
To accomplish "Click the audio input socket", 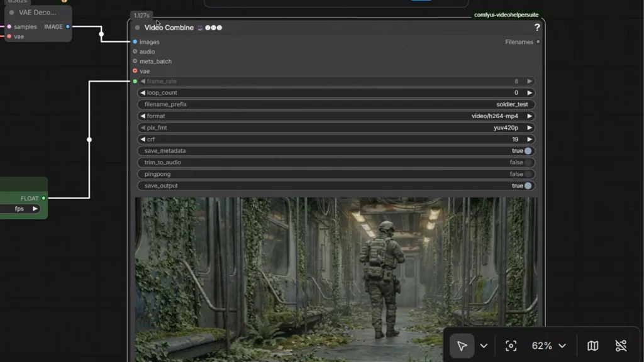I will click(x=135, y=52).
